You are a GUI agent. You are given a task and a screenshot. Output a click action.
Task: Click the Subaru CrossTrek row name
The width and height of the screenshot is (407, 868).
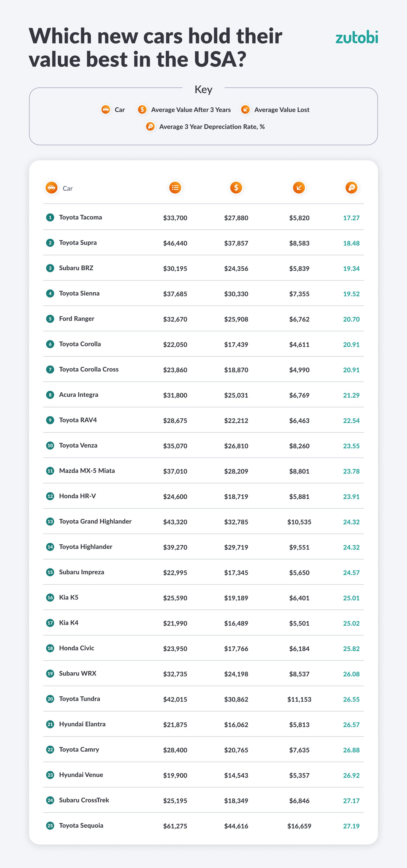pos(84,800)
